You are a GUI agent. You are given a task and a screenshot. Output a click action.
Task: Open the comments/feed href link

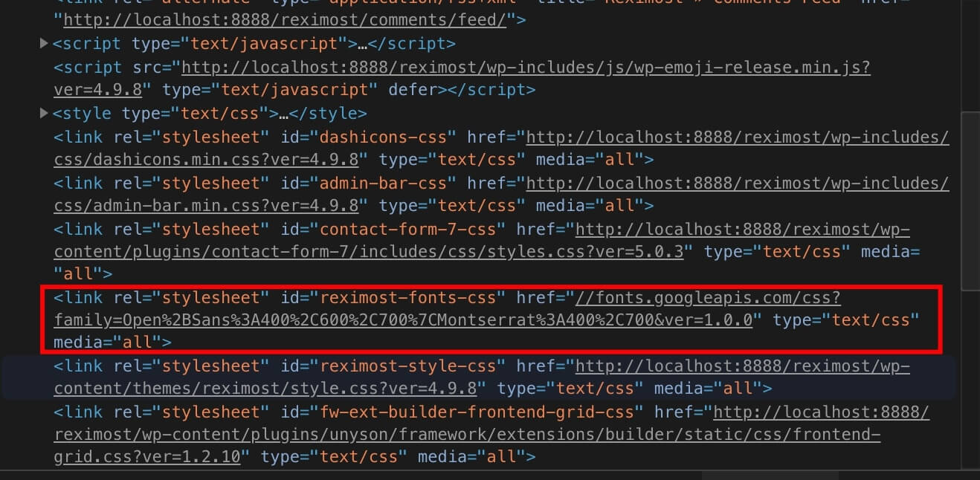[x=286, y=21]
